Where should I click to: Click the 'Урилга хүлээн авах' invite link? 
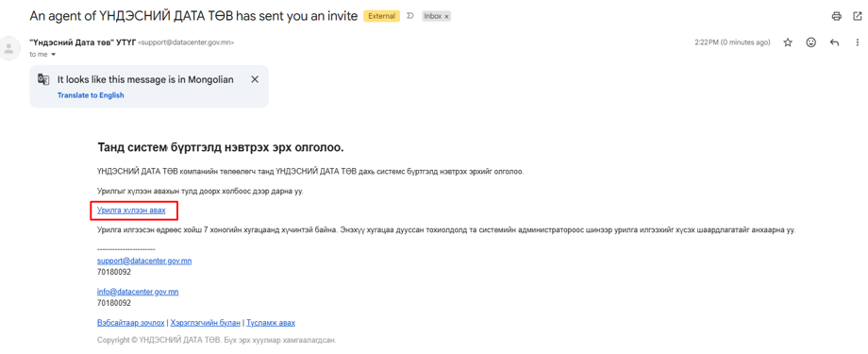coord(131,211)
